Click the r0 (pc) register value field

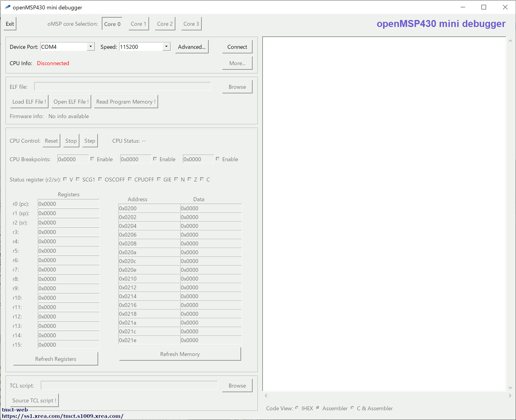69,204
